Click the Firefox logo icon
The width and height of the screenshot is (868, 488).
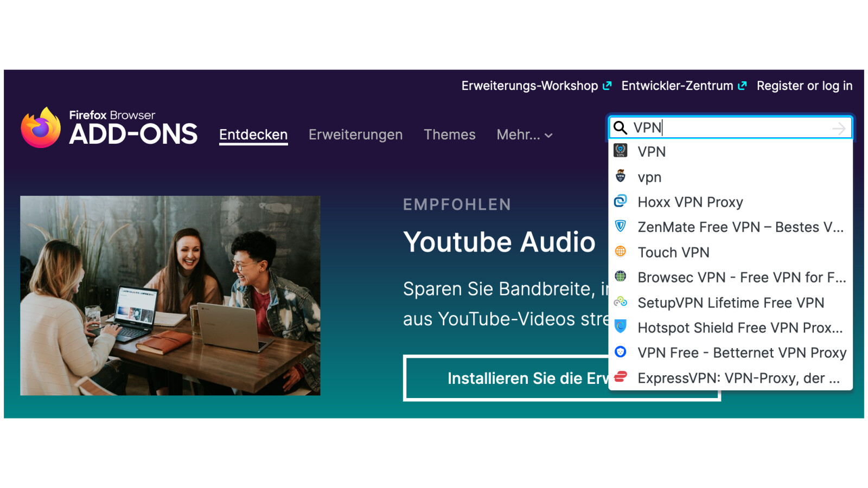[41, 128]
